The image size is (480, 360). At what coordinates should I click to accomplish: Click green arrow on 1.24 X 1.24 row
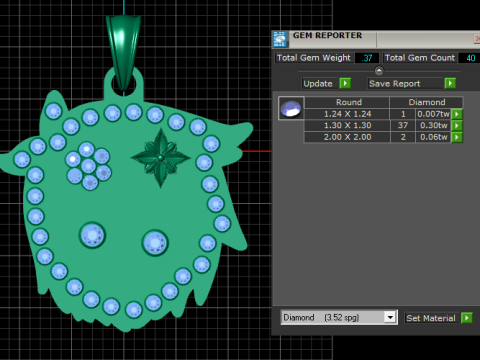(457, 114)
